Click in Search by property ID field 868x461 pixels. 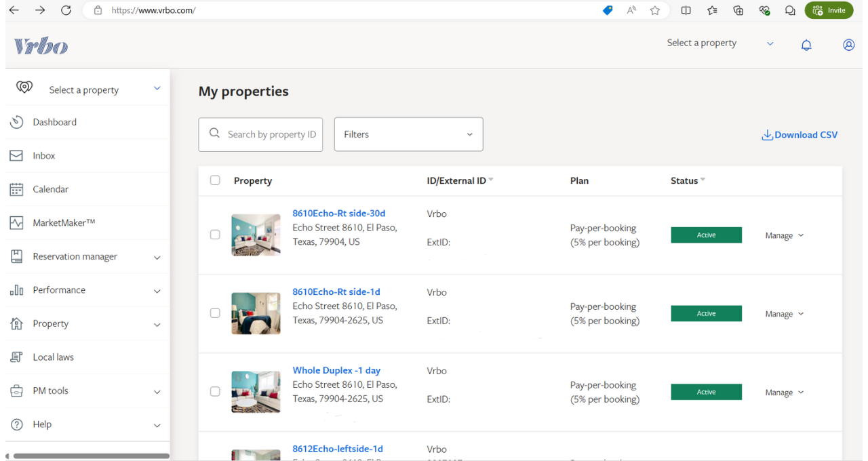260,134
